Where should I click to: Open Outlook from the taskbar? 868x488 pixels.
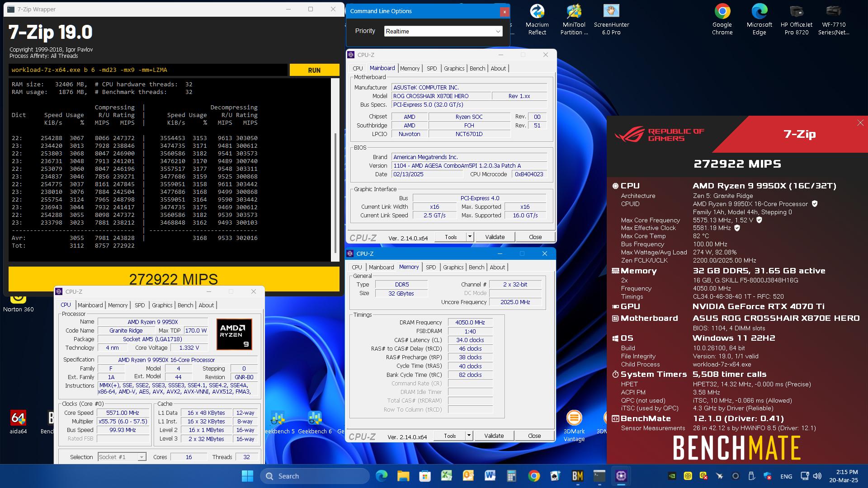[x=468, y=476]
